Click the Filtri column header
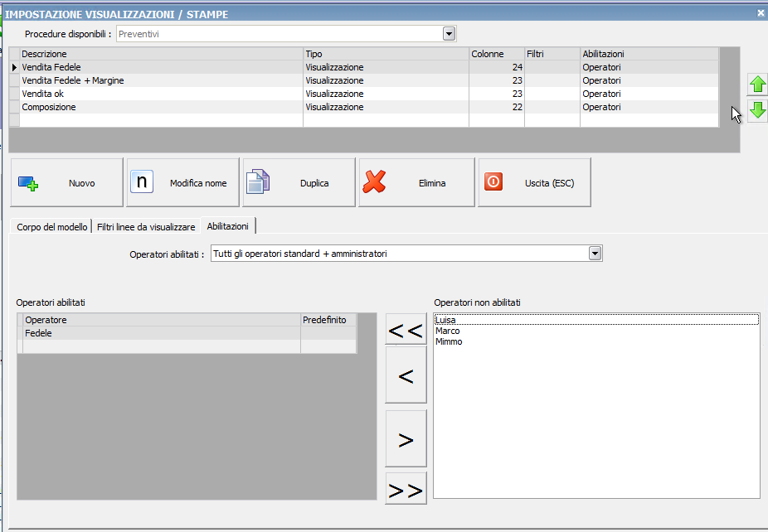 tap(552, 54)
